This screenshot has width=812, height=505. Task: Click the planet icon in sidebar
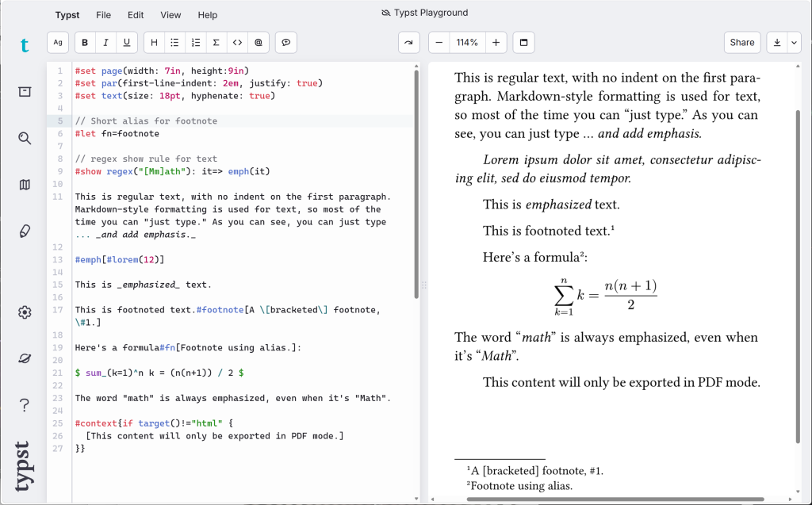click(25, 358)
